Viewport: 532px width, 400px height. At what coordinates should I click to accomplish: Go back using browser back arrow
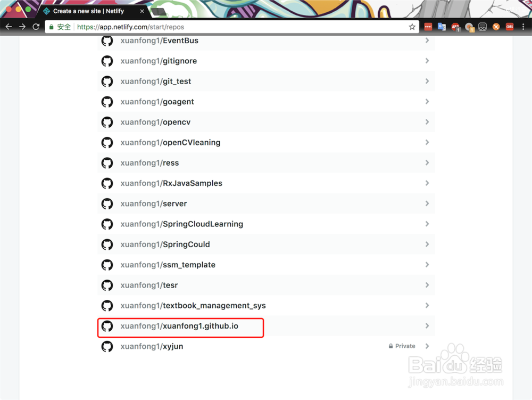[9, 27]
